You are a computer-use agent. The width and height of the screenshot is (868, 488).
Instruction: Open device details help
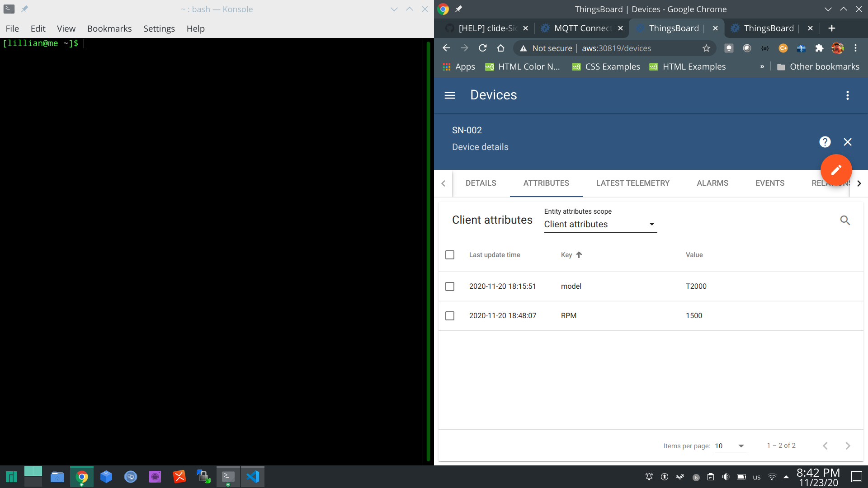[x=825, y=141]
